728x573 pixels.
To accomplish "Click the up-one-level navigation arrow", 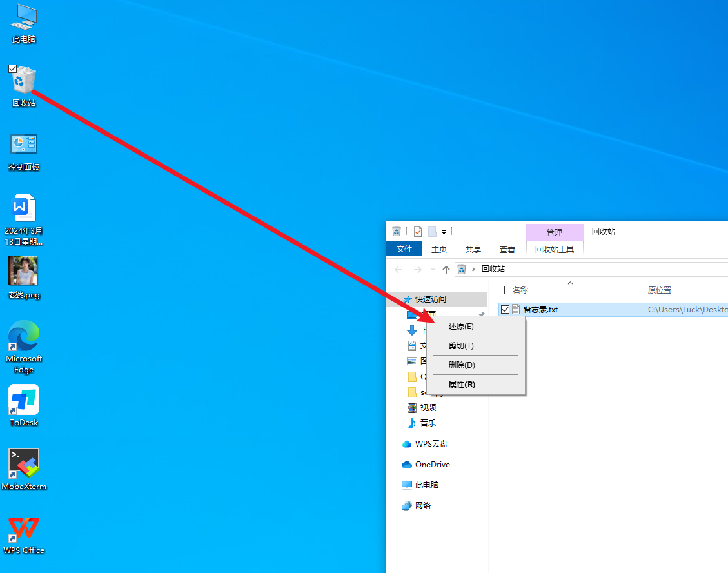I will point(446,270).
